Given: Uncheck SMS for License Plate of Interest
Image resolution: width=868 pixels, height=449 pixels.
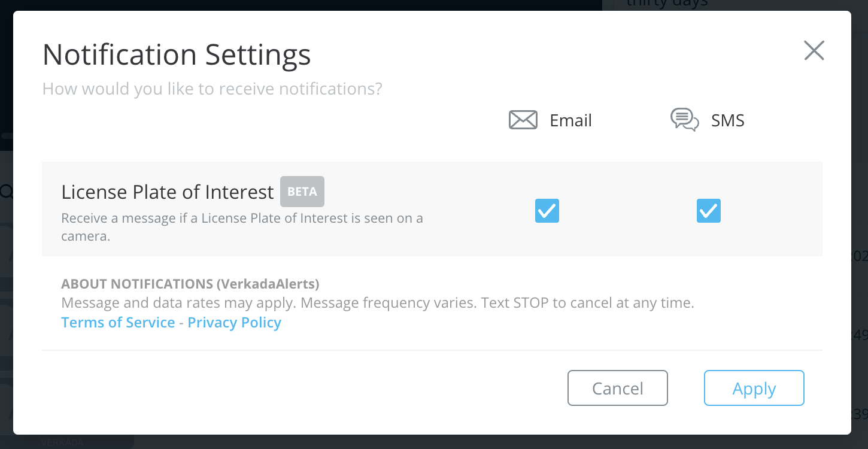Looking at the screenshot, I should (x=709, y=211).
